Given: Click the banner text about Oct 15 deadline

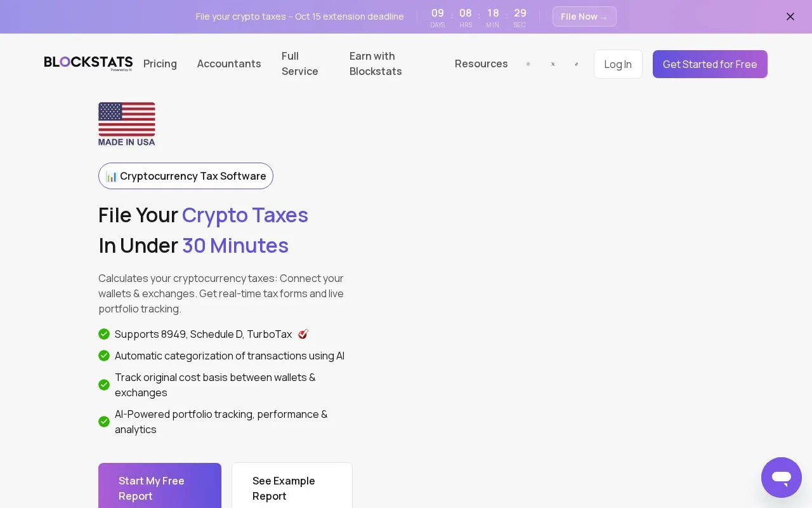Looking at the screenshot, I should [x=299, y=17].
